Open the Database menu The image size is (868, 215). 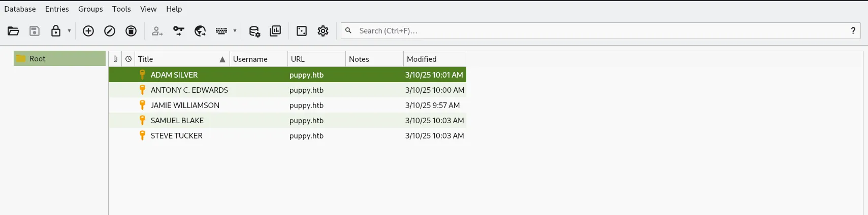click(x=20, y=9)
